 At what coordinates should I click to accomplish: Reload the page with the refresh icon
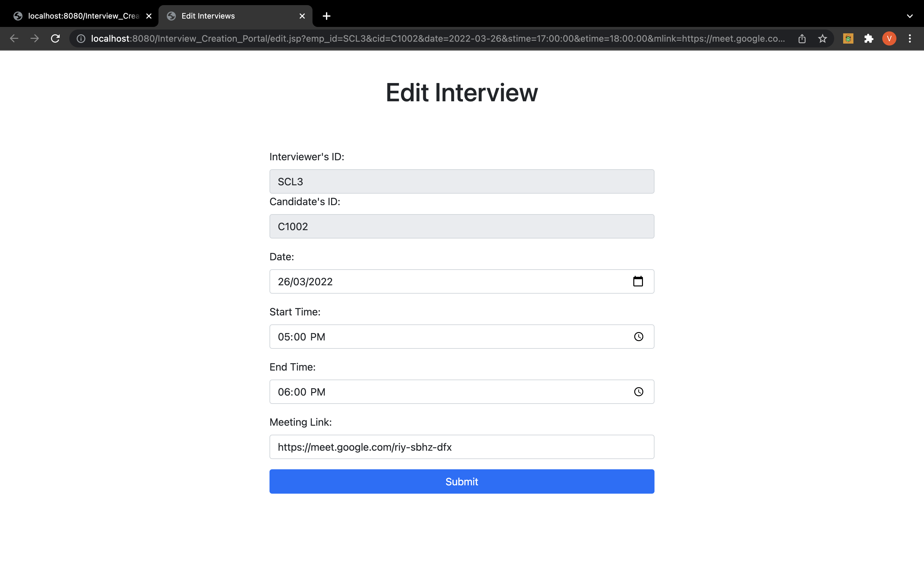point(56,38)
